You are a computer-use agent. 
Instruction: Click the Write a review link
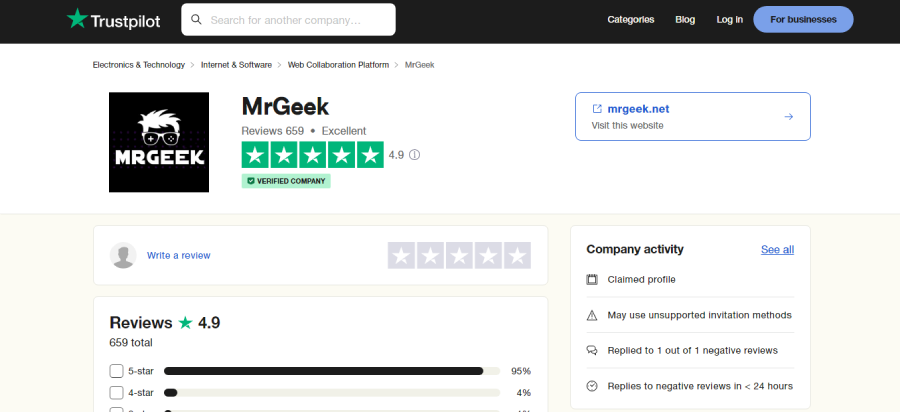(x=179, y=255)
